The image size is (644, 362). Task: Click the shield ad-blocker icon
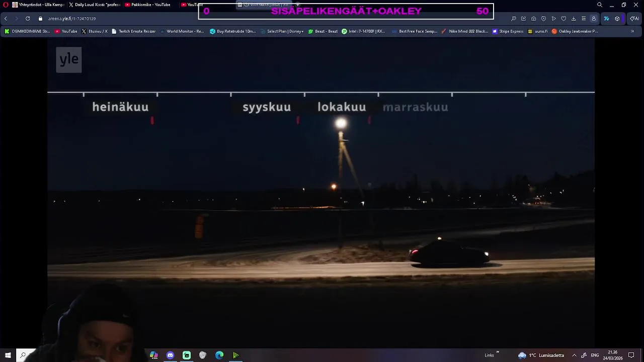point(544,19)
